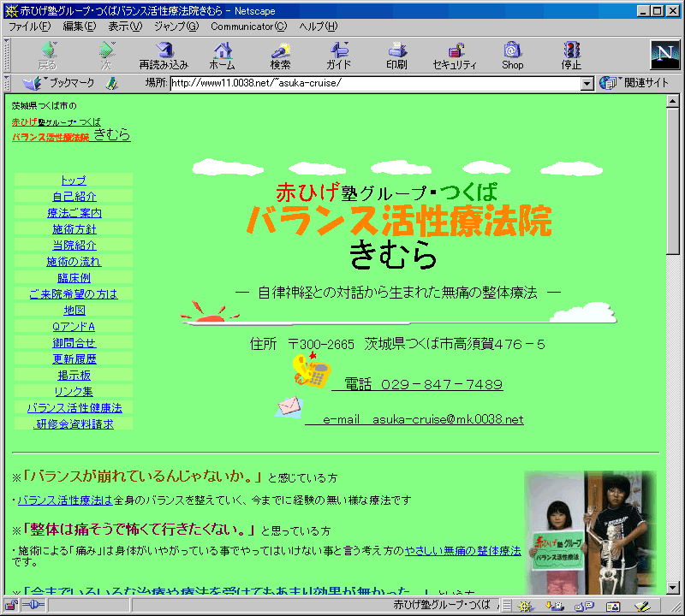Click the telephone image on the page
This screenshot has height=616, width=685.
pos(312,370)
